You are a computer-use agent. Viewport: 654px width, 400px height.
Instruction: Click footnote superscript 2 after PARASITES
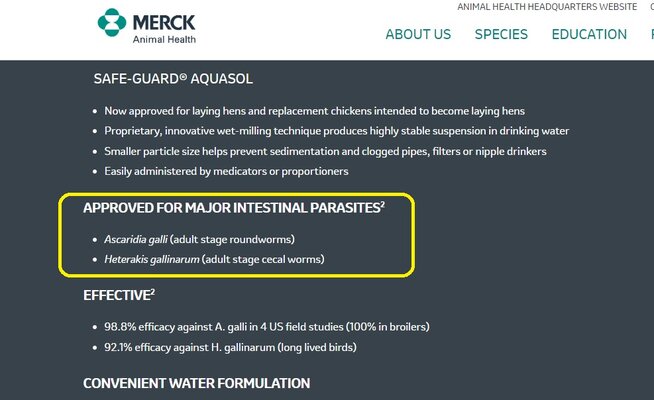(382, 204)
